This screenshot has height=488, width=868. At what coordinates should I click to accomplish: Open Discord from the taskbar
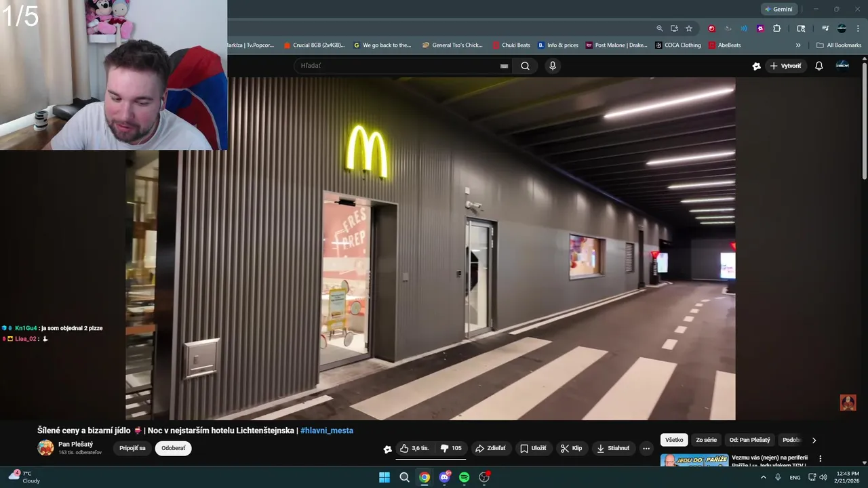coord(444,477)
